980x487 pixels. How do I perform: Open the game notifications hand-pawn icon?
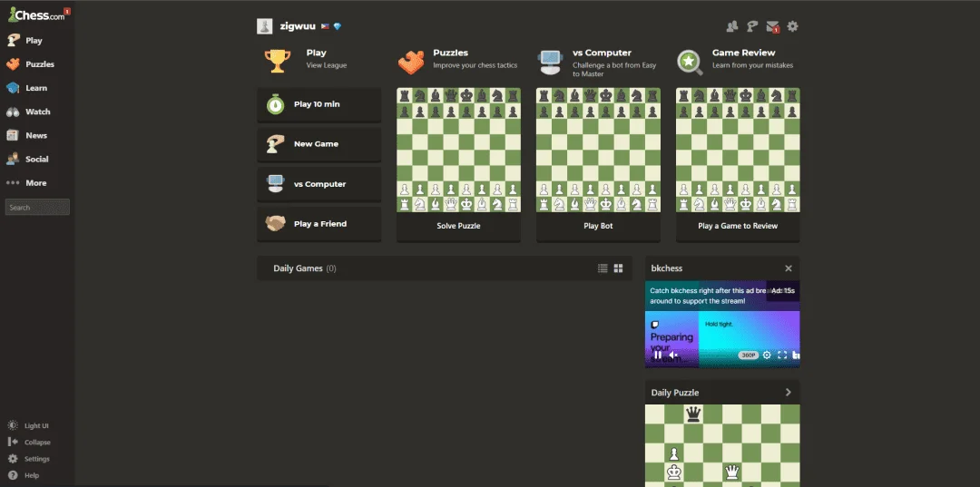pyautogui.click(x=752, y=26)
